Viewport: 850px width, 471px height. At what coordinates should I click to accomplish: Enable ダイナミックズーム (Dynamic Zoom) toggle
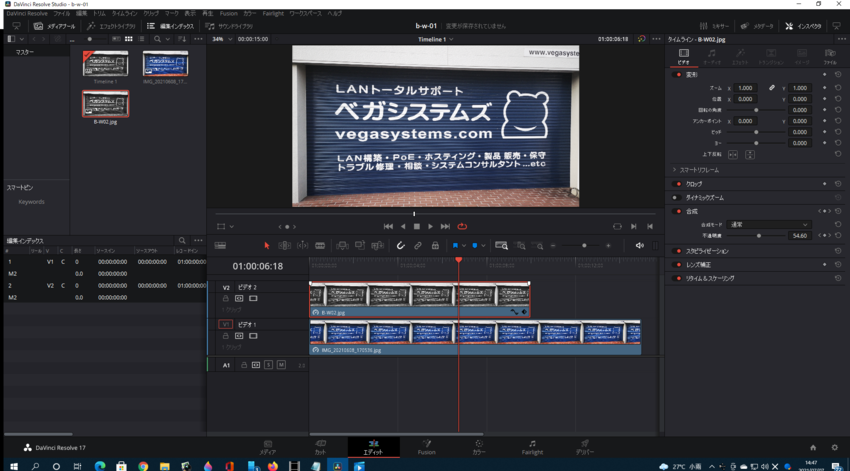[677, 198]
